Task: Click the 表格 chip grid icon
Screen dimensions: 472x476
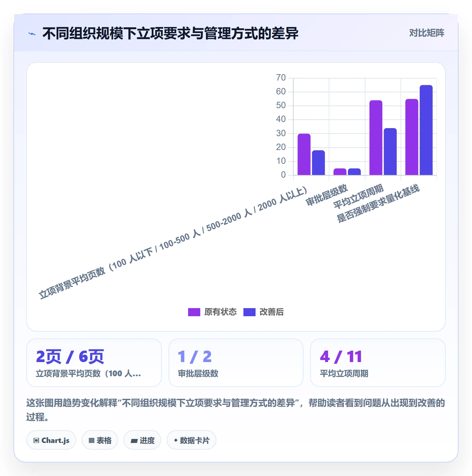Action: [91, 440]
